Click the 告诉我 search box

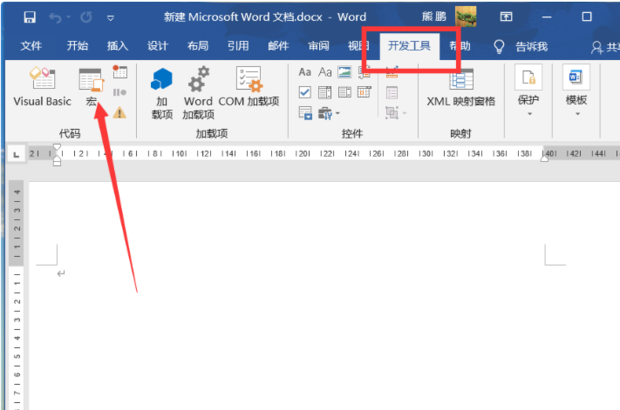coord(531,47)
